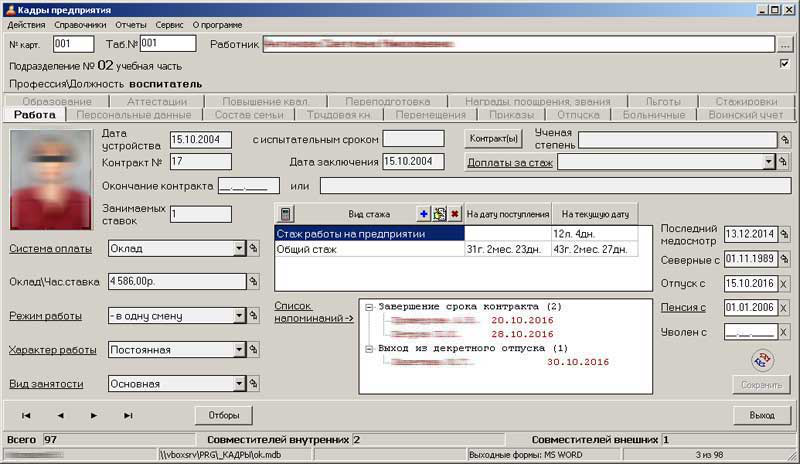Delete стаж entry with red cross icon
The width and height of the screenshot is (800, 464).
[455, 214]
